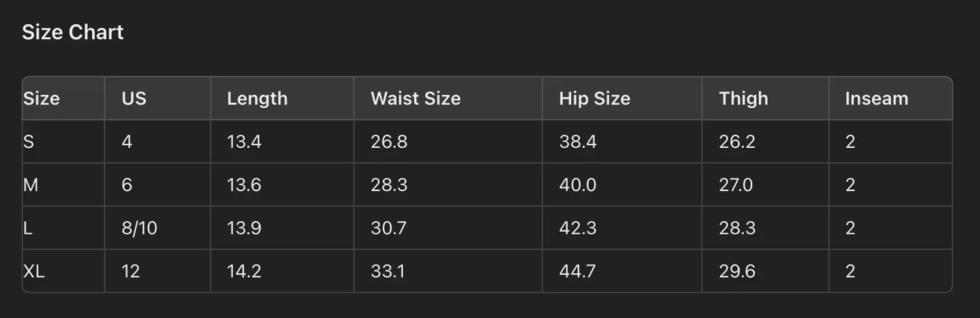Click the 29.6 thigh cell
Image resolution: width=980 pixels, height=318 pixels.
(x=737, y=272)
